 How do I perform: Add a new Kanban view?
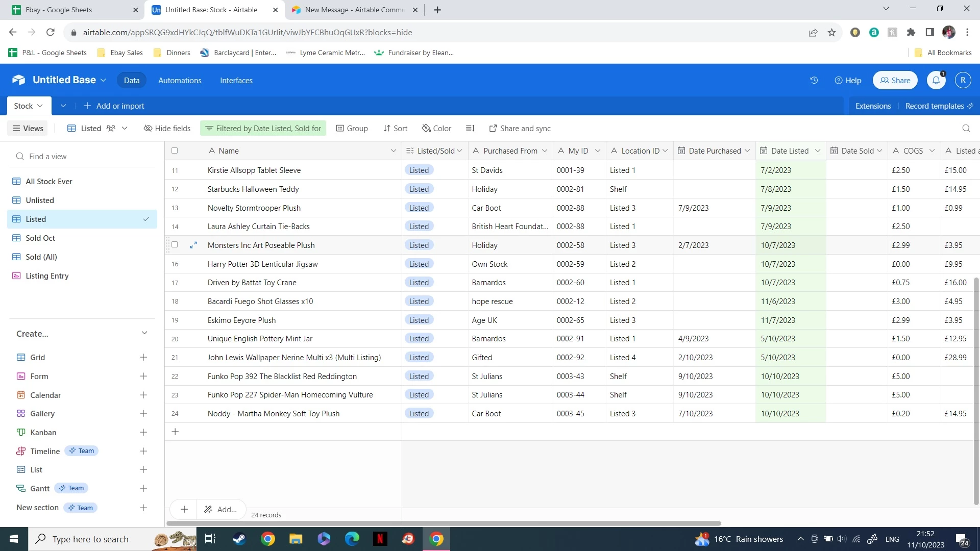click(x=143, y=432)
